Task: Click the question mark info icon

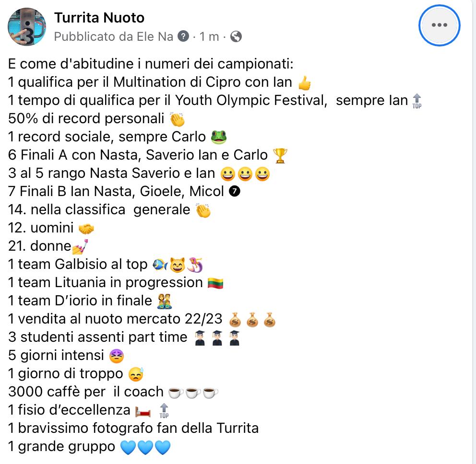Action: [x=183, y=36]
